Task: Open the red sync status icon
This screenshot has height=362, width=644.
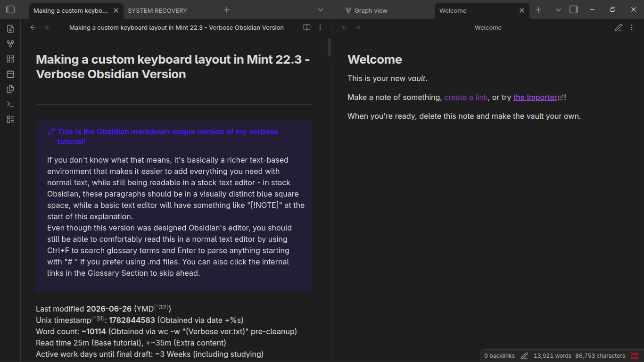Action: point(635,356)
